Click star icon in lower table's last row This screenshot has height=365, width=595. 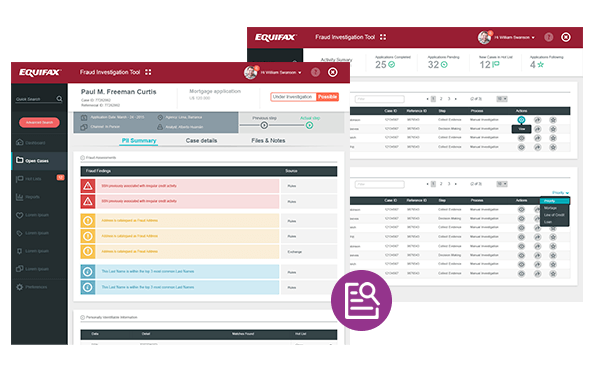pyautogui.click(x=553, y=274)
